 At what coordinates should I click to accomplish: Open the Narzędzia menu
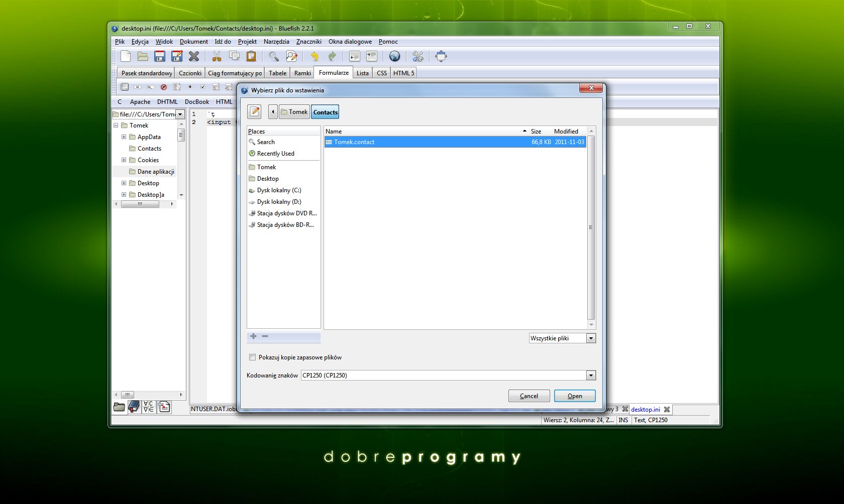tap(276, 42)
